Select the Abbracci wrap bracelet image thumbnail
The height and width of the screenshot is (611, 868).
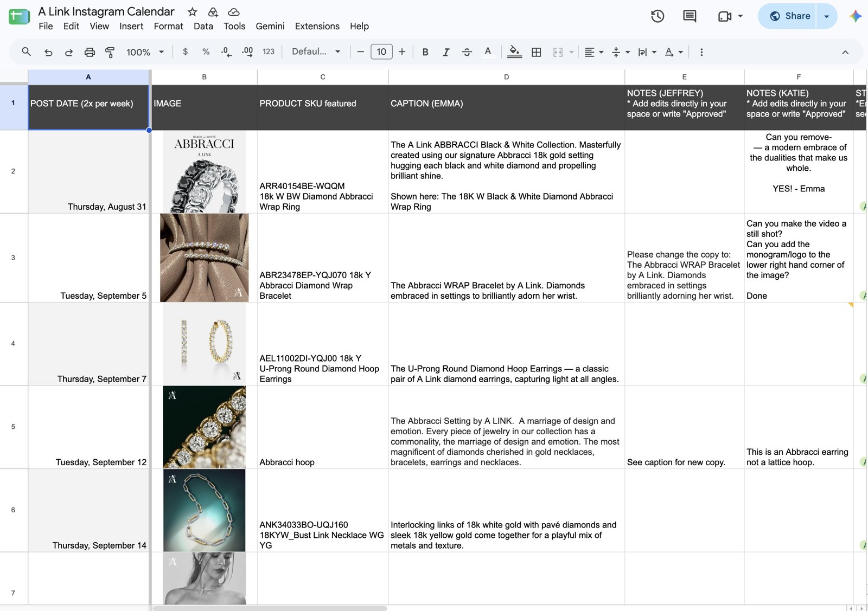pyautogui.click(x=205, y=258)
